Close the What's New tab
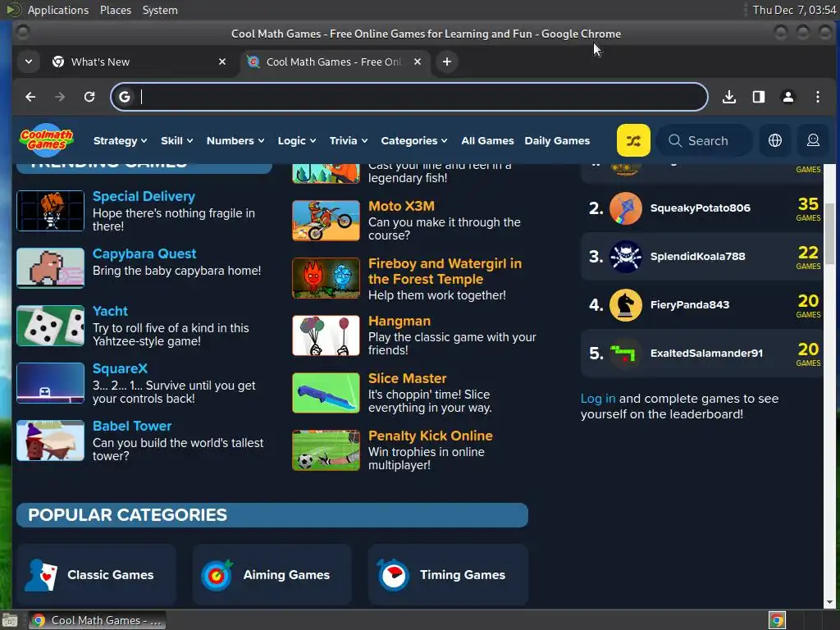Viewport: 840px width, 630px height. click(222, 62)
